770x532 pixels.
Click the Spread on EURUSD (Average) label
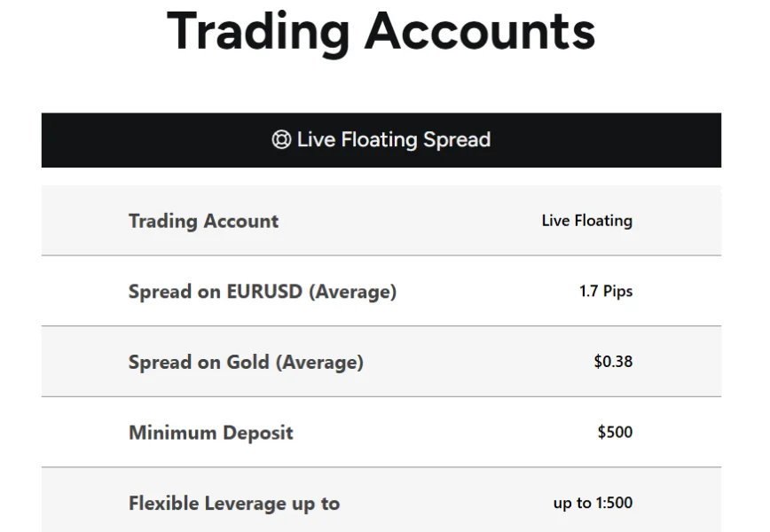262,291
